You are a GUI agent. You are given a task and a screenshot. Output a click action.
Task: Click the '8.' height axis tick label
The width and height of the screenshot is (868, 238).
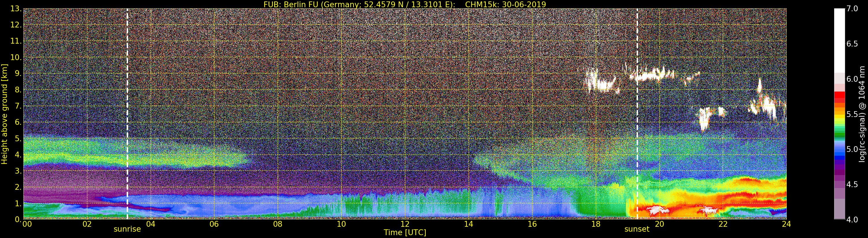point(18,90)
